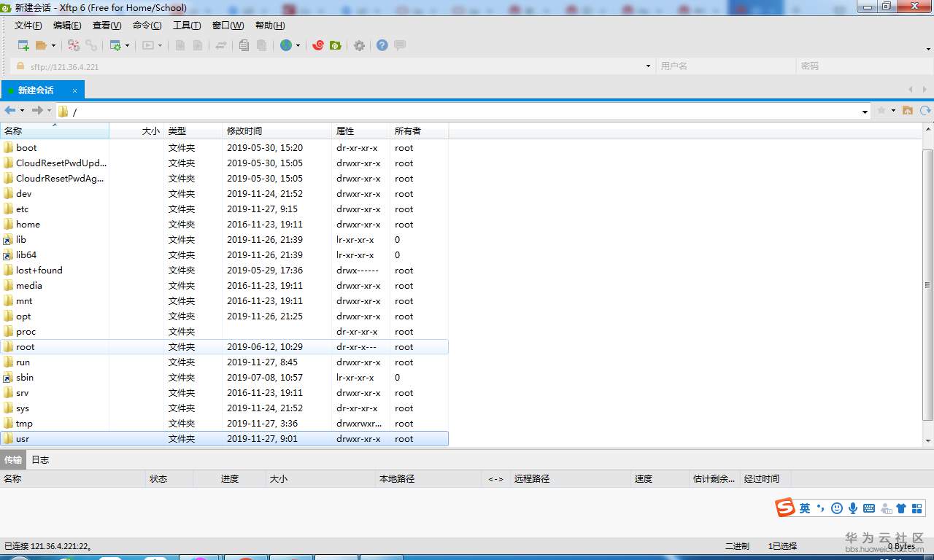Select the lib64 symlink folder
The height and width of the screenshot is (560, 934).
tap(224, 254)
